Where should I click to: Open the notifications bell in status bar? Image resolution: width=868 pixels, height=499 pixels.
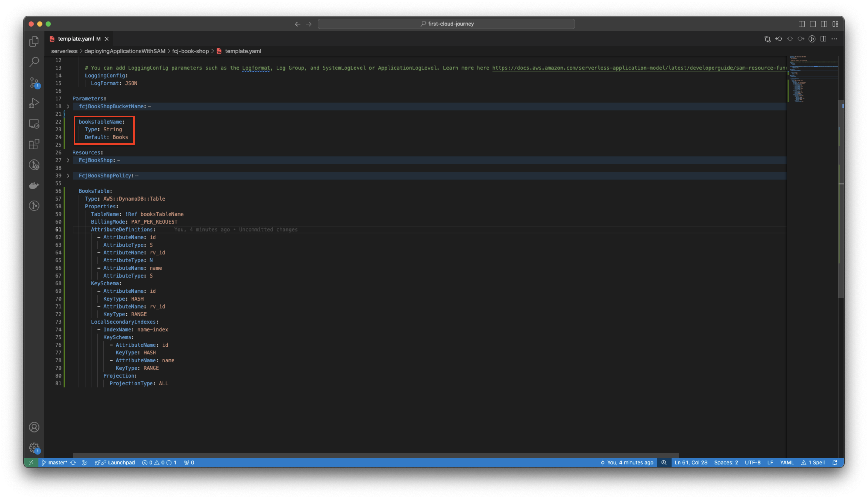coord(835,463)
